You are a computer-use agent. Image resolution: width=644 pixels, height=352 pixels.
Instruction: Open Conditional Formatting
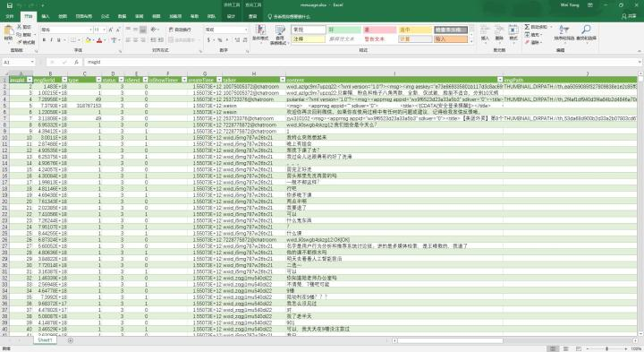coord(260,34)
